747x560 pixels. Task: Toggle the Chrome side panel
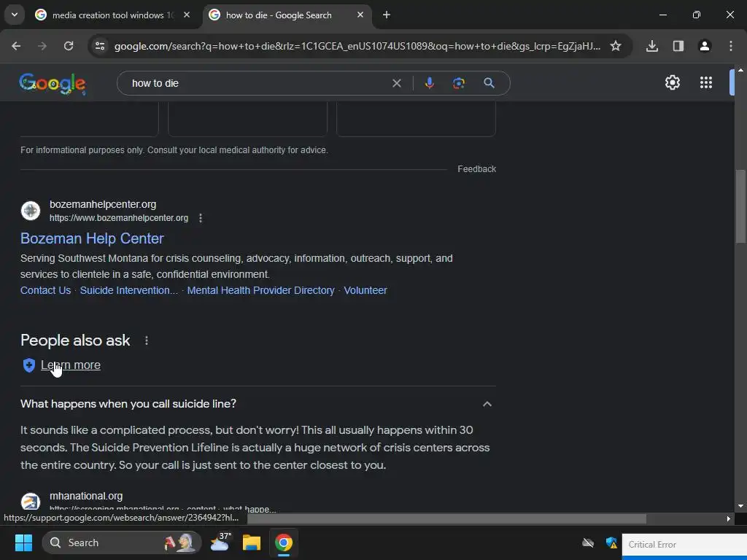pos(678,46)
